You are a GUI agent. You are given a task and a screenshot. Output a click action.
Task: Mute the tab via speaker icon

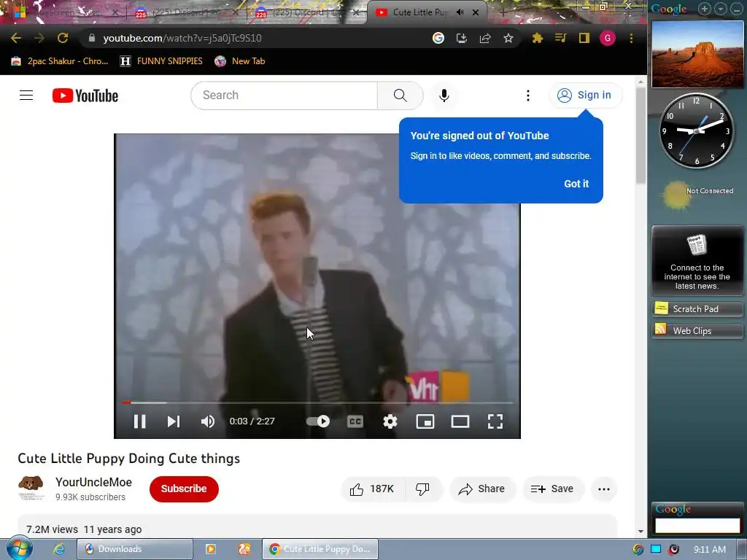pyautogui.click(x=460, y=13)
